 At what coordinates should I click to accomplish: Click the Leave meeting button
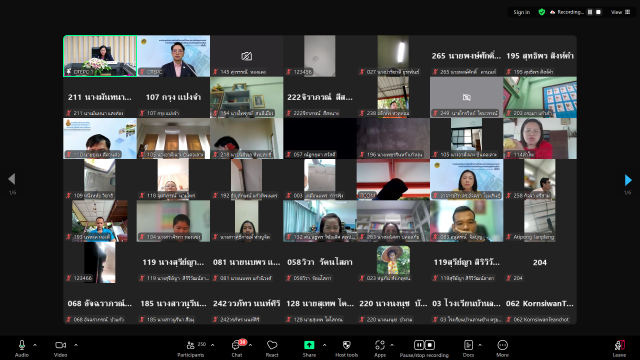pos(619,348)
